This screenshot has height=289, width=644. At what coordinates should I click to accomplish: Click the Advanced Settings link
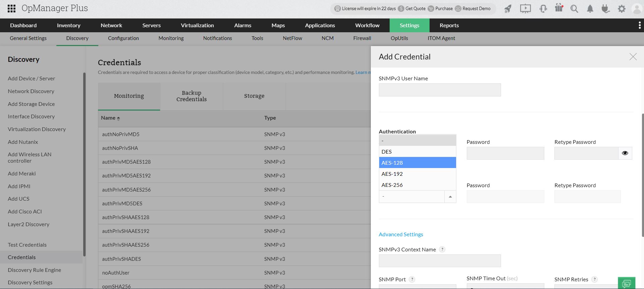pyautogui.click(x=401, y=235)
